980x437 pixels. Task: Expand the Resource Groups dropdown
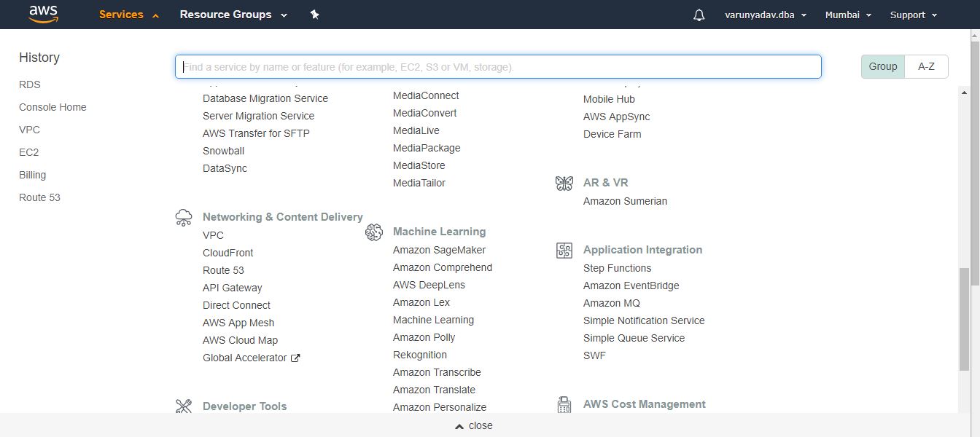233,15
